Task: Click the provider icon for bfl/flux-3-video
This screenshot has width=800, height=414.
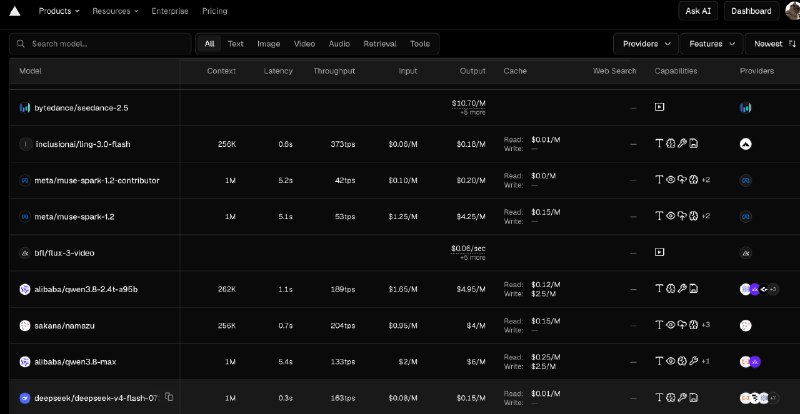Action: [745, 253]
